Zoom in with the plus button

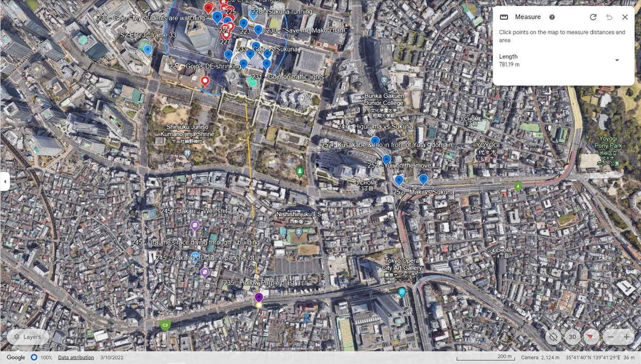click(626, 337)
